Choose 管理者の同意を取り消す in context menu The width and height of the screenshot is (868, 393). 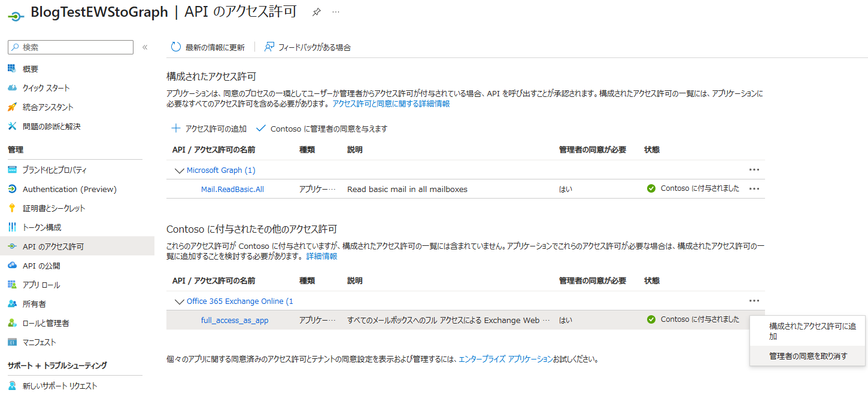click(808, 356)
